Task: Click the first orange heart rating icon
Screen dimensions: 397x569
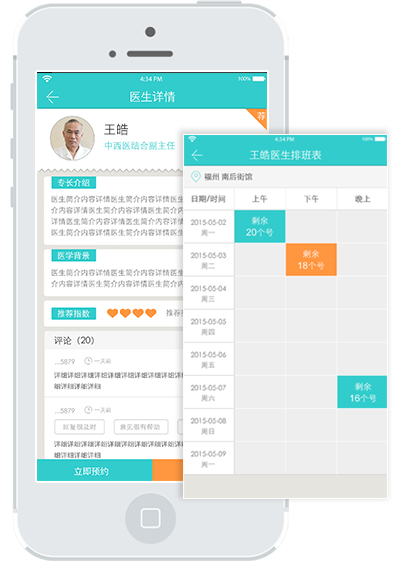Action: point(112,313)
